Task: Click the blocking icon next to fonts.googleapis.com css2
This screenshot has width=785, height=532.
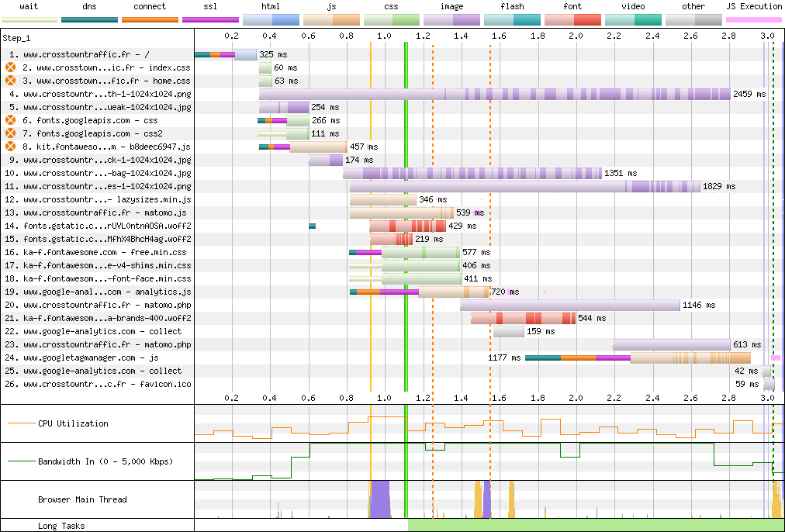Action: (x=10, y=133)
